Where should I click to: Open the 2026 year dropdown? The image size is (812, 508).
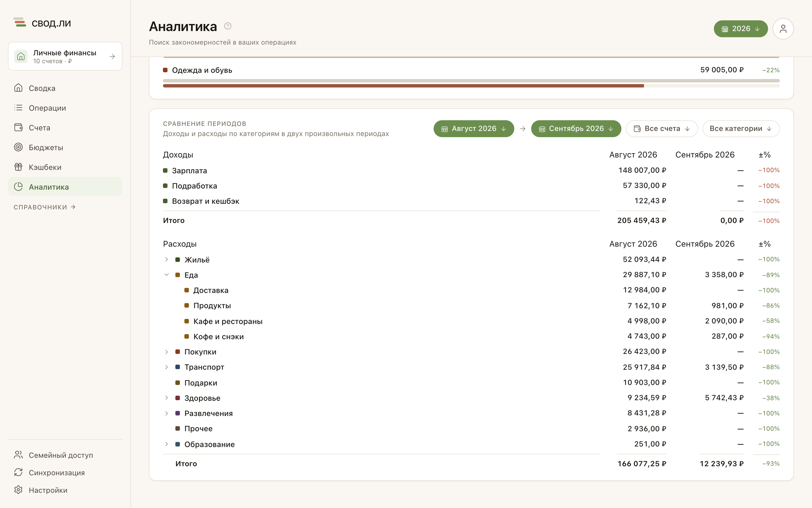point(741,29)
